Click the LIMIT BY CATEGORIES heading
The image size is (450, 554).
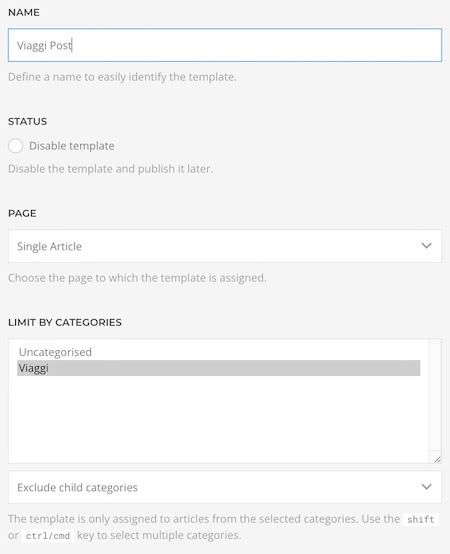point(65,322)
